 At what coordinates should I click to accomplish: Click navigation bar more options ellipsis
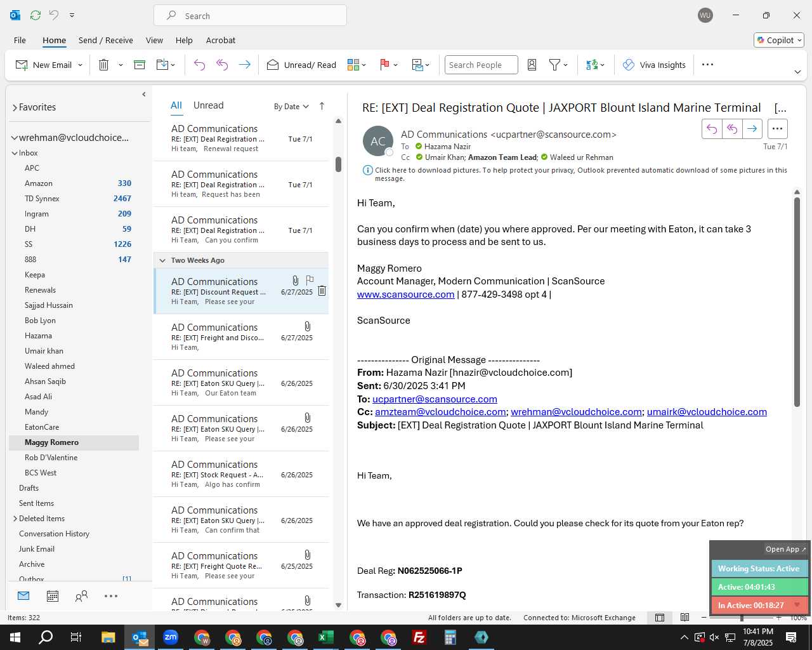pyautogui.click(x=111, y=596)
